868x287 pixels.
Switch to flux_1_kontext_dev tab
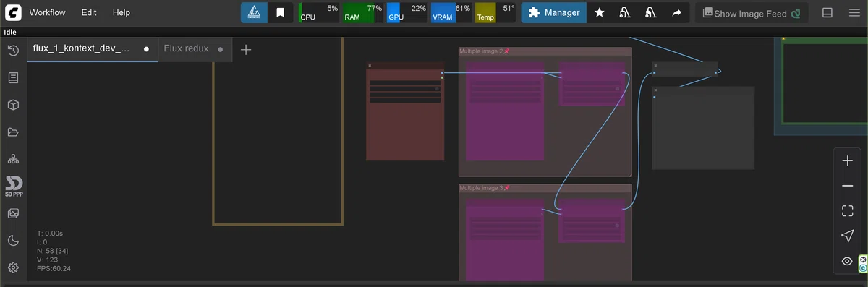tap(93, 49)
